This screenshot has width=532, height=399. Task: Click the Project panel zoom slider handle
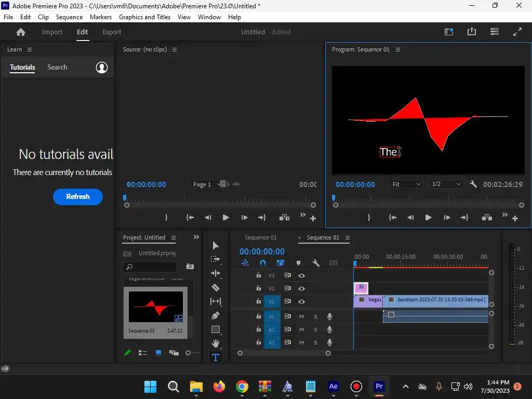(188, 353)
